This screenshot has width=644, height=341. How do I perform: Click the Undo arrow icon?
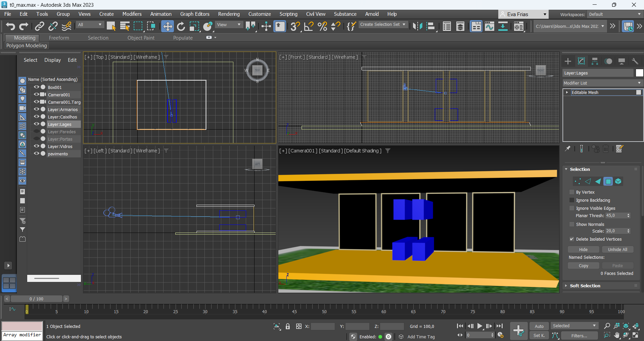pyautogui.click(x=10, y=26)
